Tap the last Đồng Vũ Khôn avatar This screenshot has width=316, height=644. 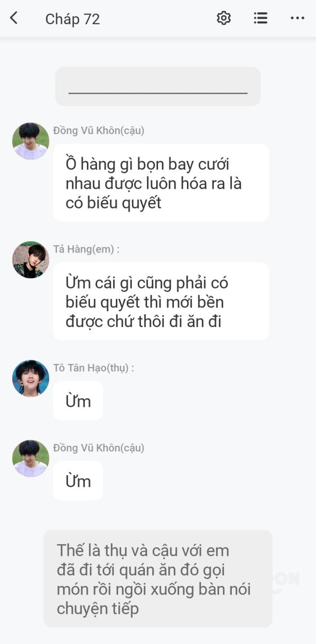coord(31,459)
